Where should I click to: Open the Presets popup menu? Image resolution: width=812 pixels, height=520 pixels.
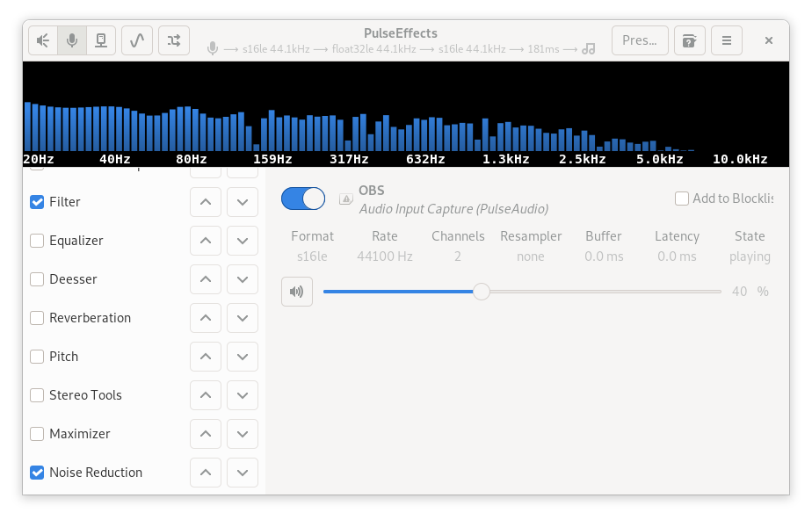tap(640, 40)
